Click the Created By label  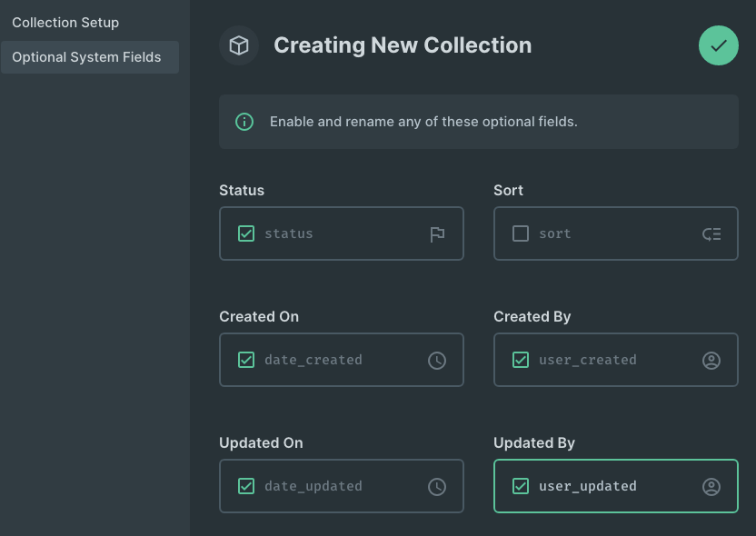tap(532, 317)
